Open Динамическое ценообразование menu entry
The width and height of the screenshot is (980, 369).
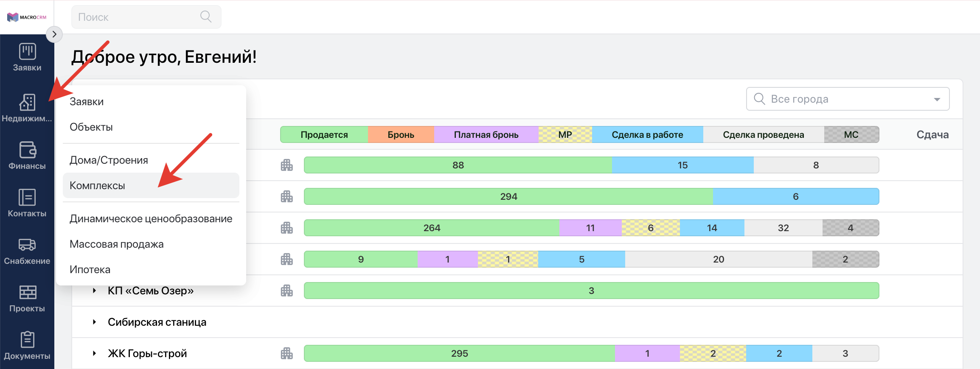click(x=151, y=218)
